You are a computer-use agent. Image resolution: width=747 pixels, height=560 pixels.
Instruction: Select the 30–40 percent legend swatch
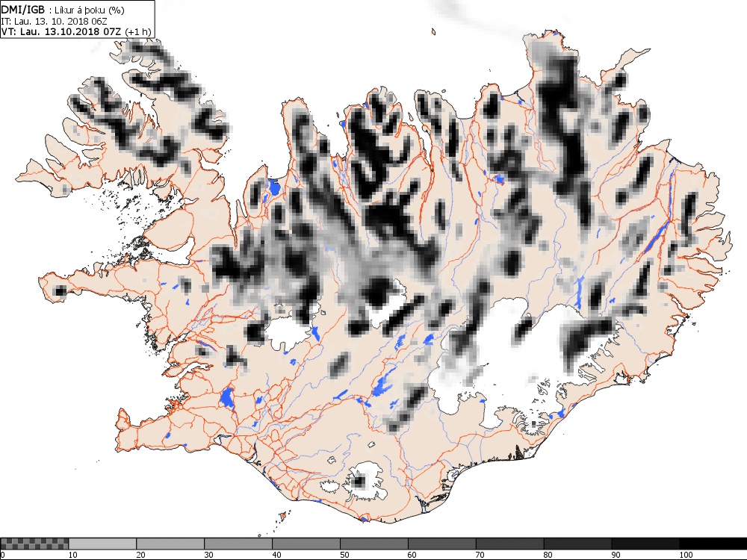[x=238, y=544]
